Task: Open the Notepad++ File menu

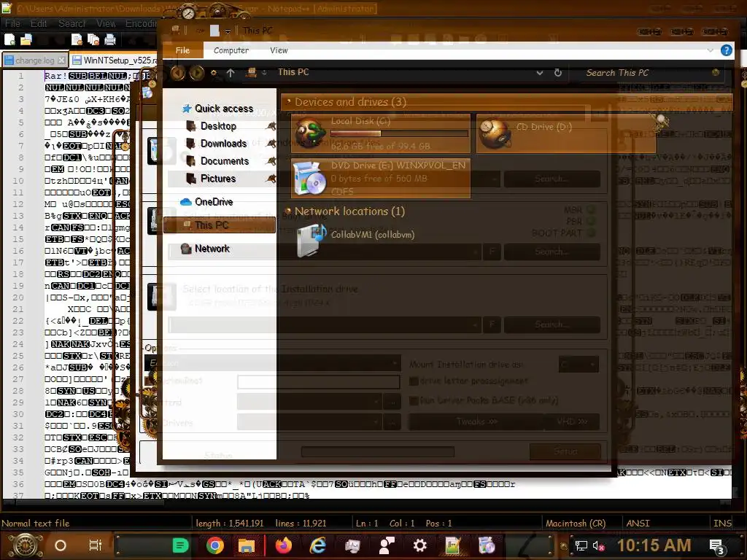Action: 12,23
